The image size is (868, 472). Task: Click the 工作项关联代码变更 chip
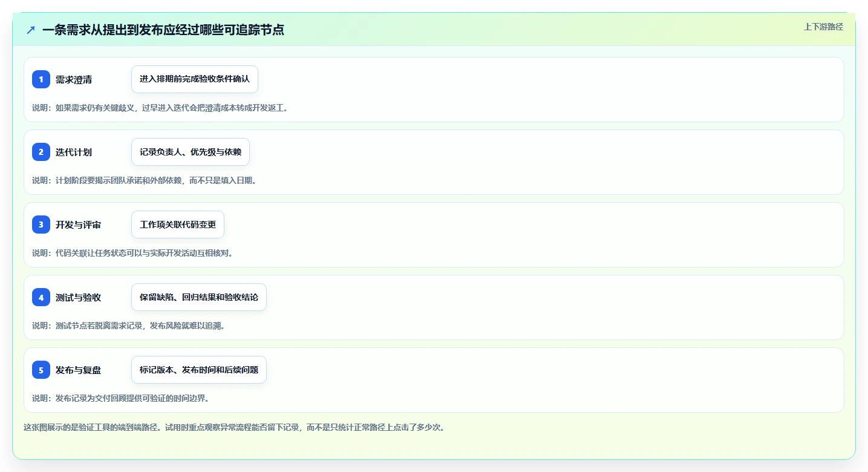178,225
